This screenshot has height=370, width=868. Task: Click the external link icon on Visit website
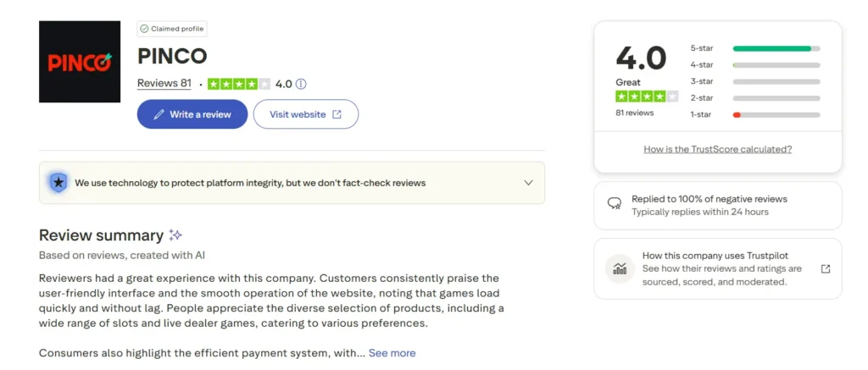(337, 114)
